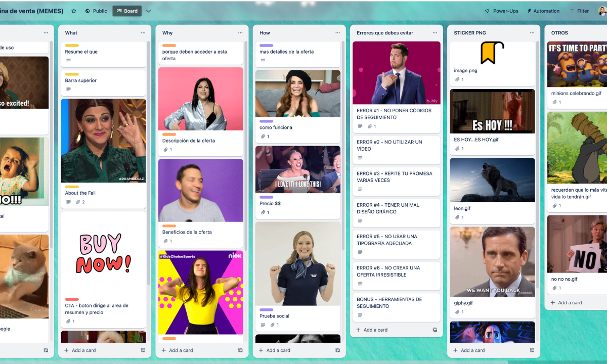Open the Filter options
Screen dimensions: 607x364
(x=579, y=11)
